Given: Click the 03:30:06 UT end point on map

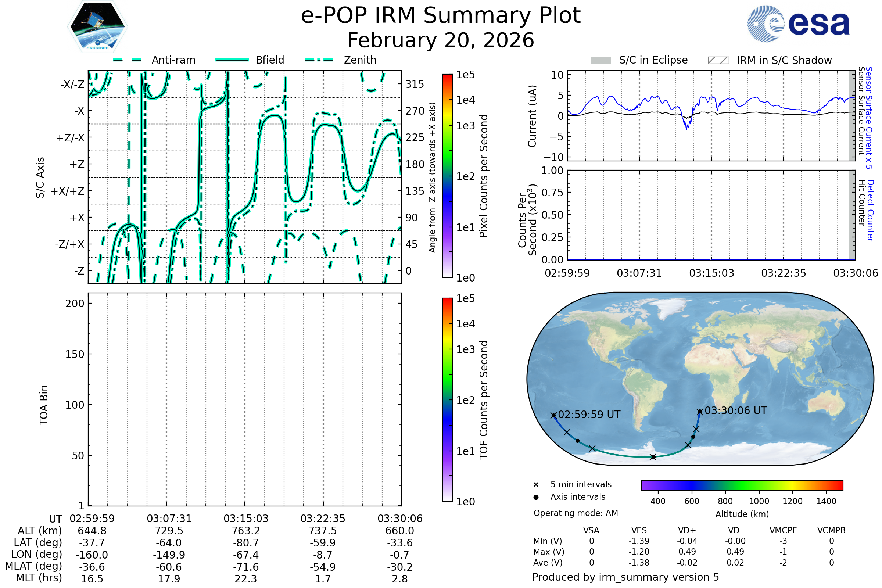Looking at the screenshot, I should [700, 412].
